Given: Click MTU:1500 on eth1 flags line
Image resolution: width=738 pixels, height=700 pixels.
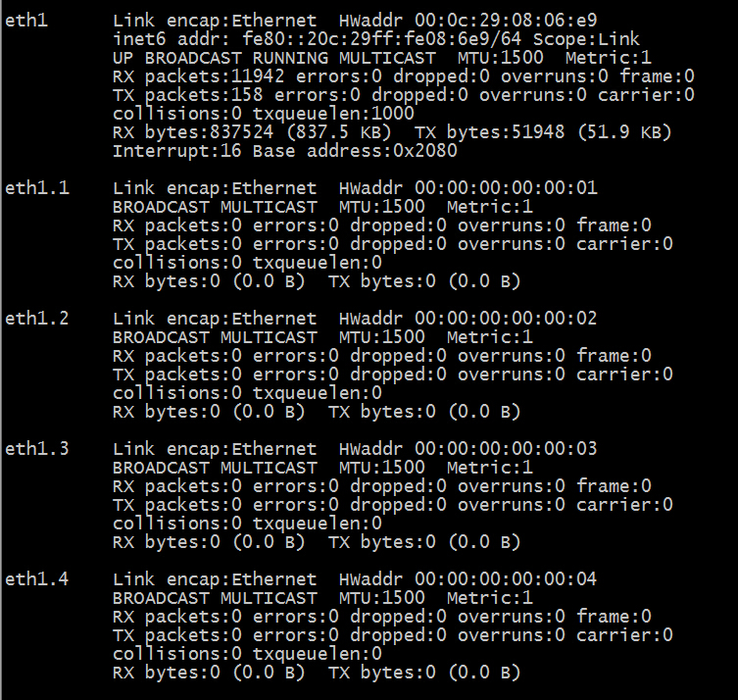Looking at the screenshot, I should (500, 59).
